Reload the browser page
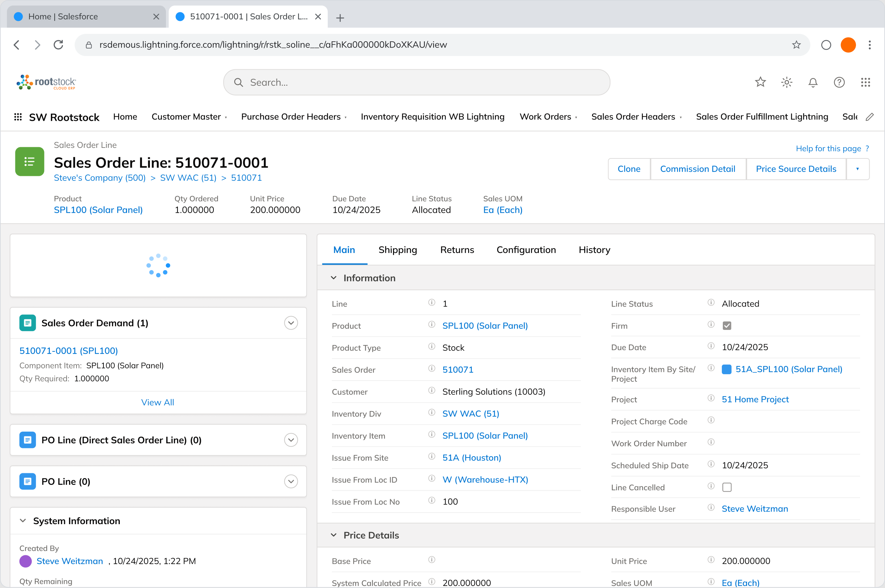The width and height of the screenshot is (885, 588). (x=58, y=45)
